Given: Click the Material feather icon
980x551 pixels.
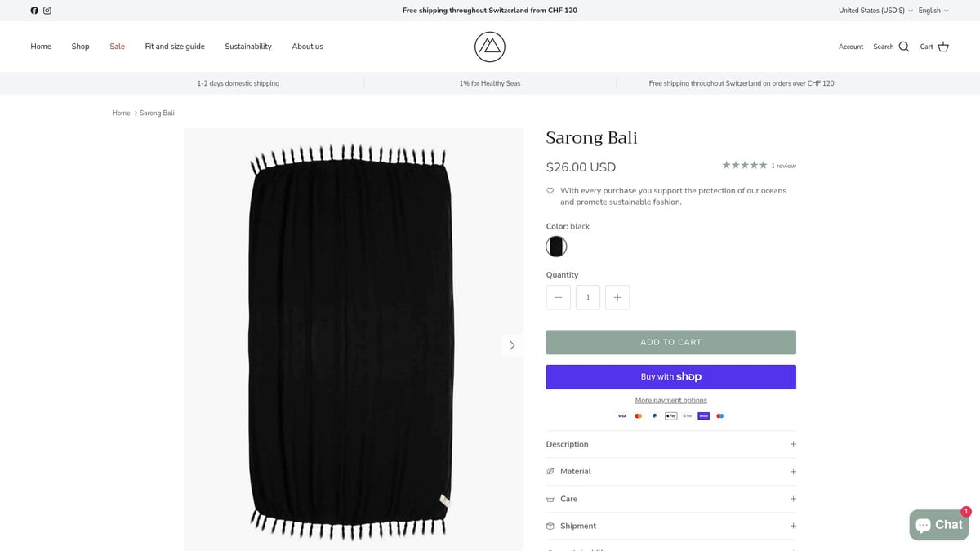Looking at the screenshot, I should [550, 471].
